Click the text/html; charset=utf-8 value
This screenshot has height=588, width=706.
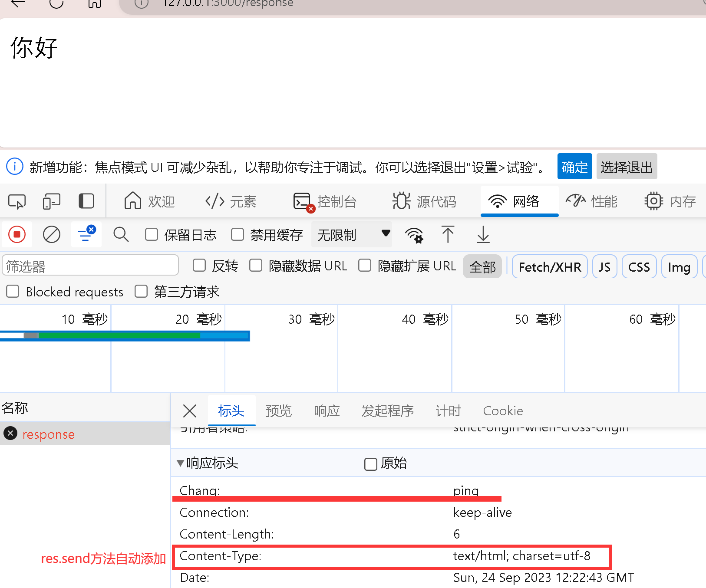pyautogui.click(x=521, y=556)
